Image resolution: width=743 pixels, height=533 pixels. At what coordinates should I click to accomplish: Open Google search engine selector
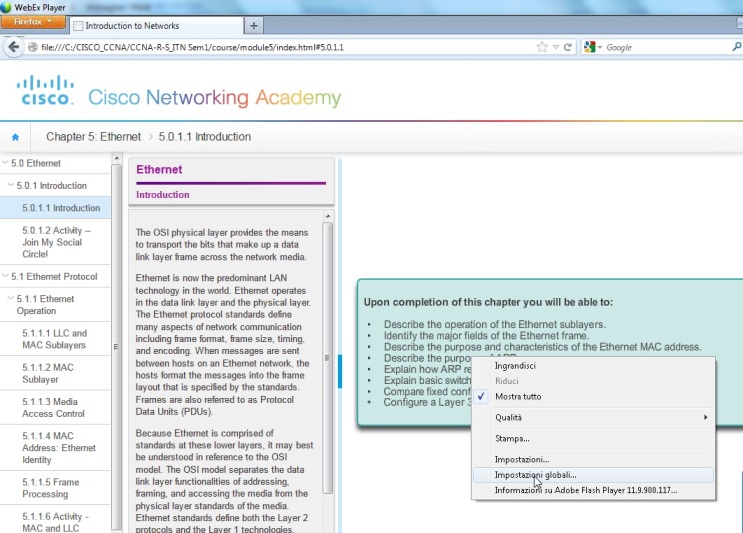pyautogui.click(x=592, y=47)
